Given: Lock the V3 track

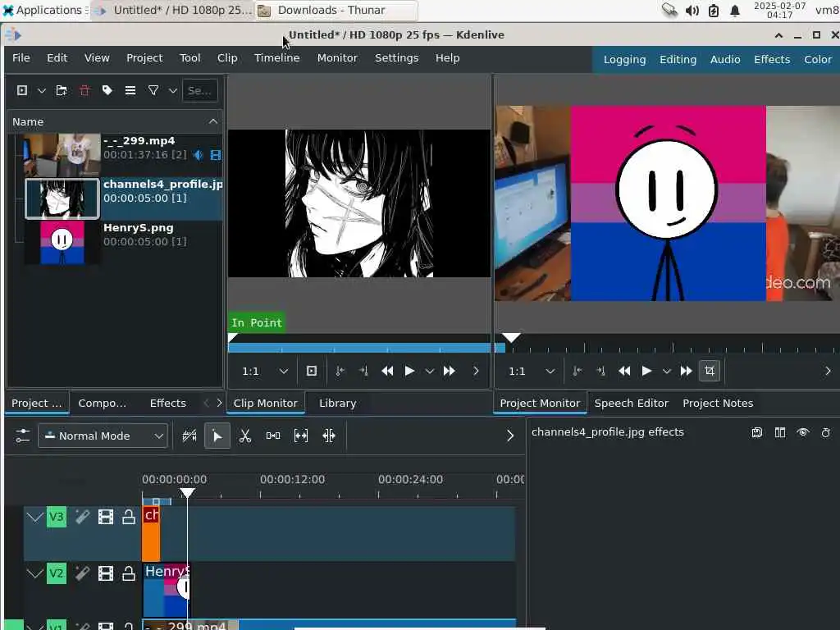Looking at the screenshot, I should point(129,517).
